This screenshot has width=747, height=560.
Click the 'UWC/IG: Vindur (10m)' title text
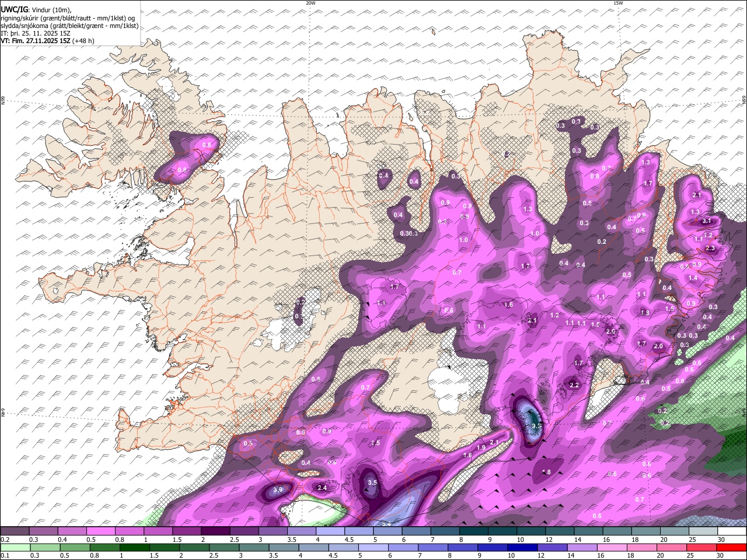coord(36,9)
